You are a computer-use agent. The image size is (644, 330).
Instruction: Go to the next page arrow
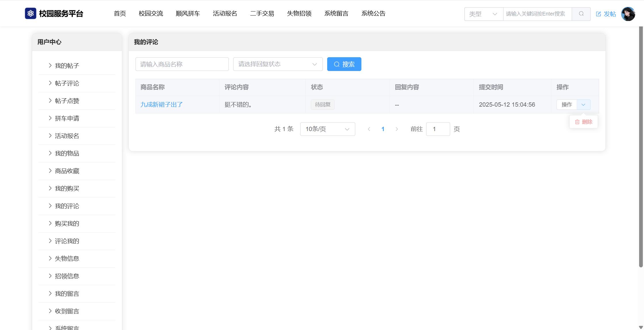(x=397, y=129)
